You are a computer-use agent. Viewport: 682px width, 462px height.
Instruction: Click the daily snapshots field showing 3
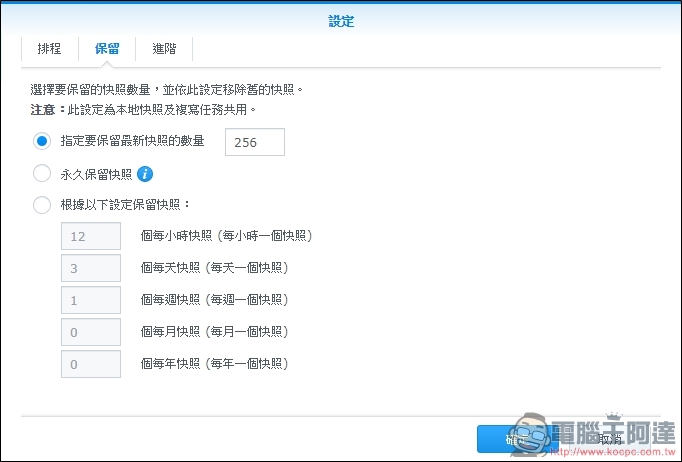[x=91, y=268]
